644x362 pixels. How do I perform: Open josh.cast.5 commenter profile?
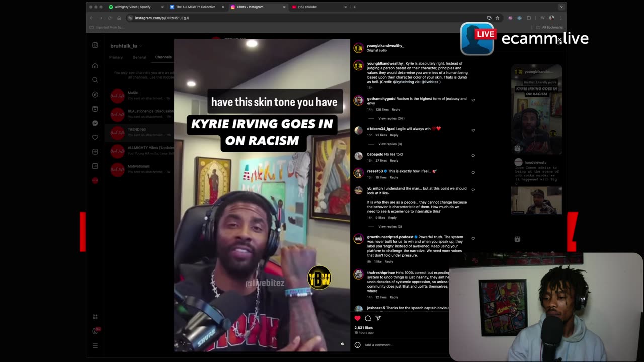[x=376, y=308]
